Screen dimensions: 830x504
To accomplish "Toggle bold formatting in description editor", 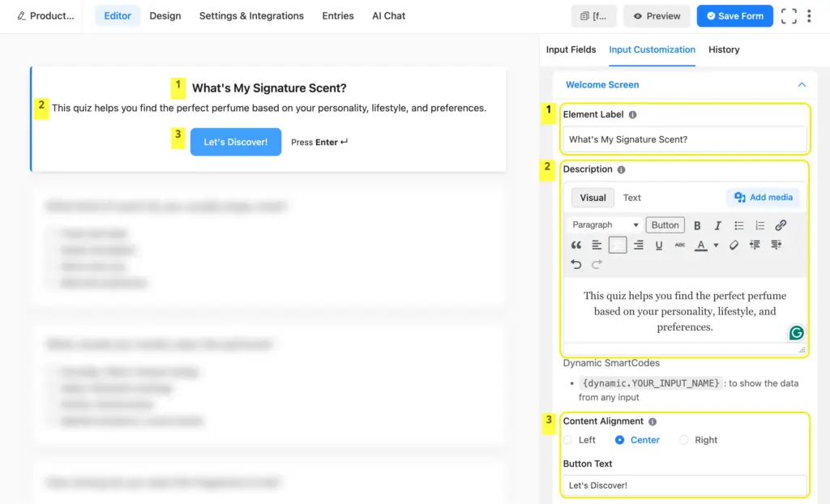I will point(697,225).
